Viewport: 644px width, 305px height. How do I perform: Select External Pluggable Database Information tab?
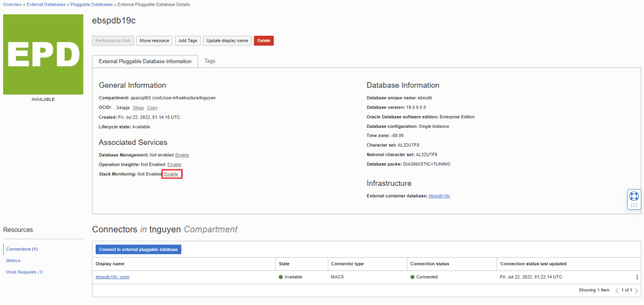click(x=145, y=61)
